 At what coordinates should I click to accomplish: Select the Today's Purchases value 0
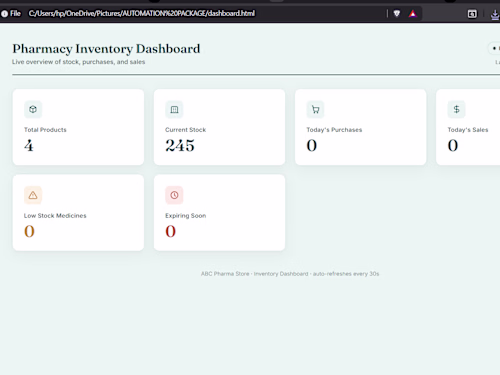pos(312,146)
